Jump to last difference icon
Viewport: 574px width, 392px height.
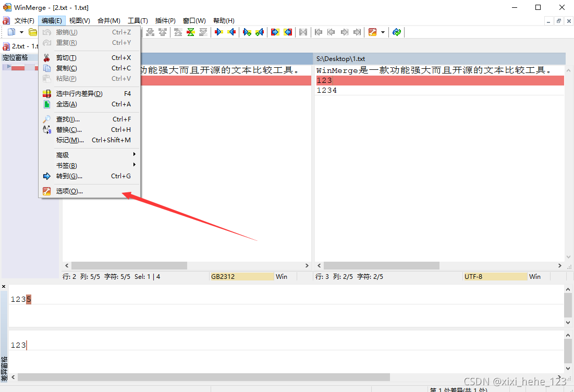203,32
